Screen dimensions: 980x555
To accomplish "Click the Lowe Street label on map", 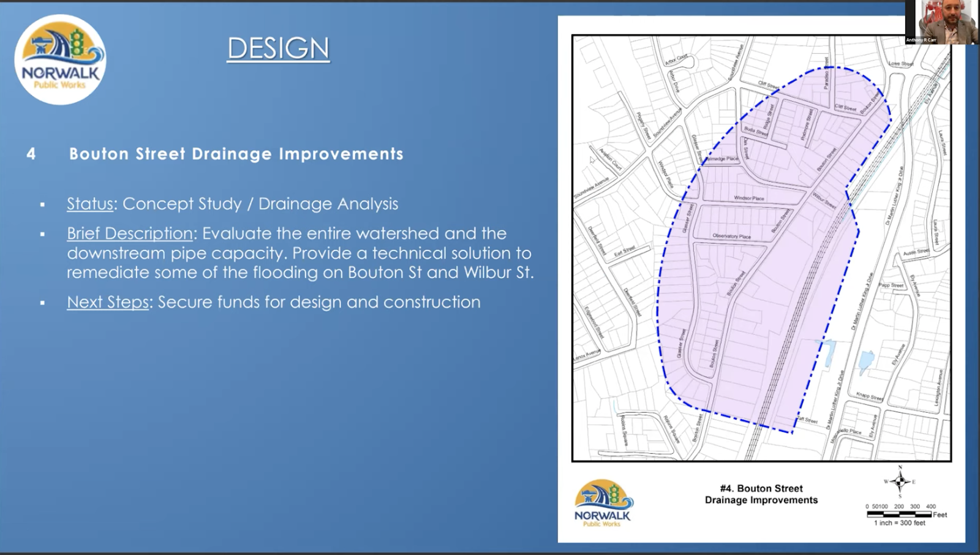I will click(x=900, y=63).
